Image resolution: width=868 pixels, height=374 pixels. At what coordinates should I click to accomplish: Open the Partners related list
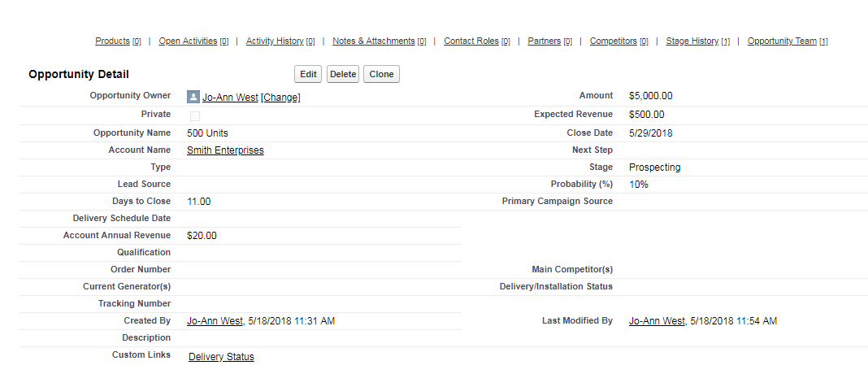pos(544,41)
